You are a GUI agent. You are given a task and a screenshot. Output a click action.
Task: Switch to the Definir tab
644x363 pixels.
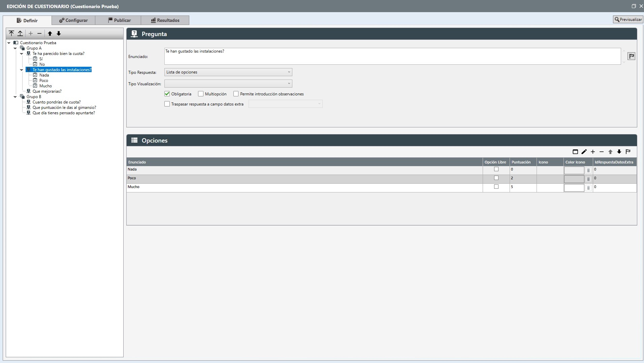coord(27,20)
